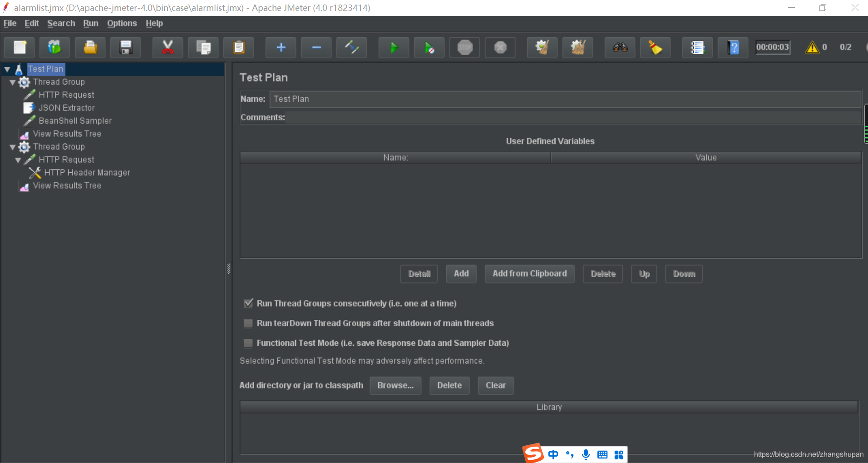The height and width of the screenshot is (463, 868).
Task: Select the JSON Extractor tree item
Action: [x=66, y=108]
